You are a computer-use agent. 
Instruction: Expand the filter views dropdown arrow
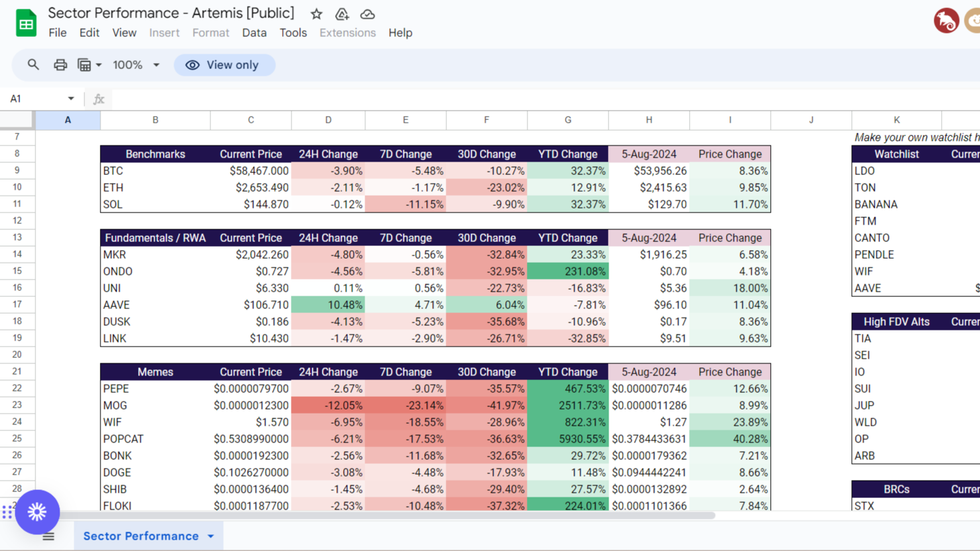coord(99,65)
